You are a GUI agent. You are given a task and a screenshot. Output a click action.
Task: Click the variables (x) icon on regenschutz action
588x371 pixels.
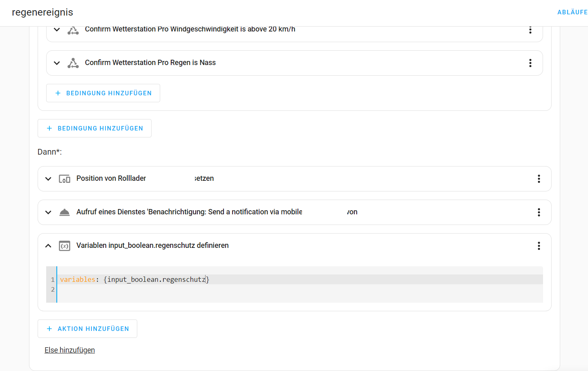tap(64, 245)
